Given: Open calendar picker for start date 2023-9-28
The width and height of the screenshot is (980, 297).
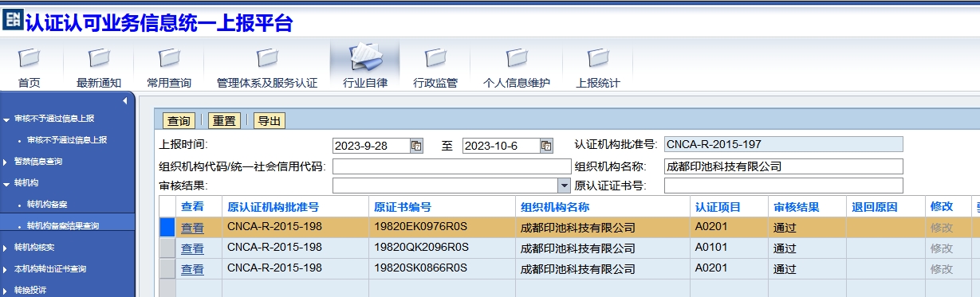Looking at the screenshot, I should click(x=416, y=146).
